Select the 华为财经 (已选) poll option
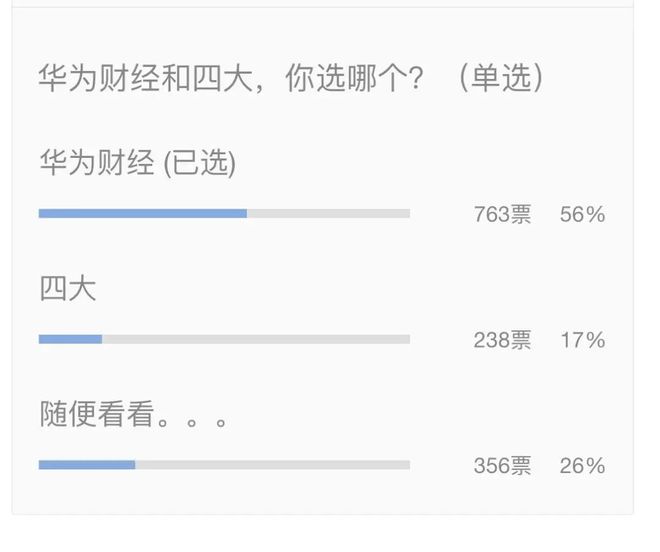 coord(137,163)
